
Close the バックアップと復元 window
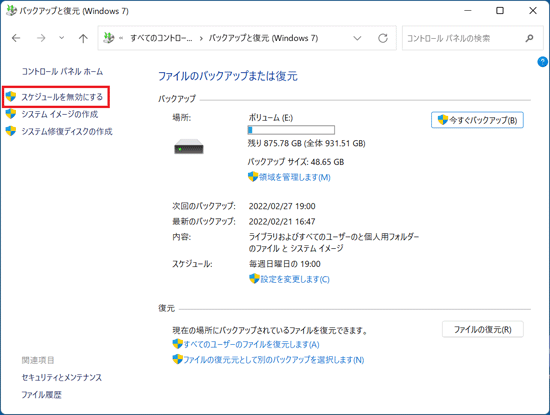pyautogui.click(x=533, y=11)
